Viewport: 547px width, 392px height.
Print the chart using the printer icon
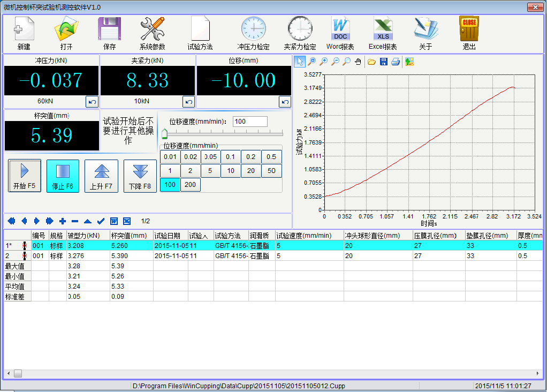point(395,62)
